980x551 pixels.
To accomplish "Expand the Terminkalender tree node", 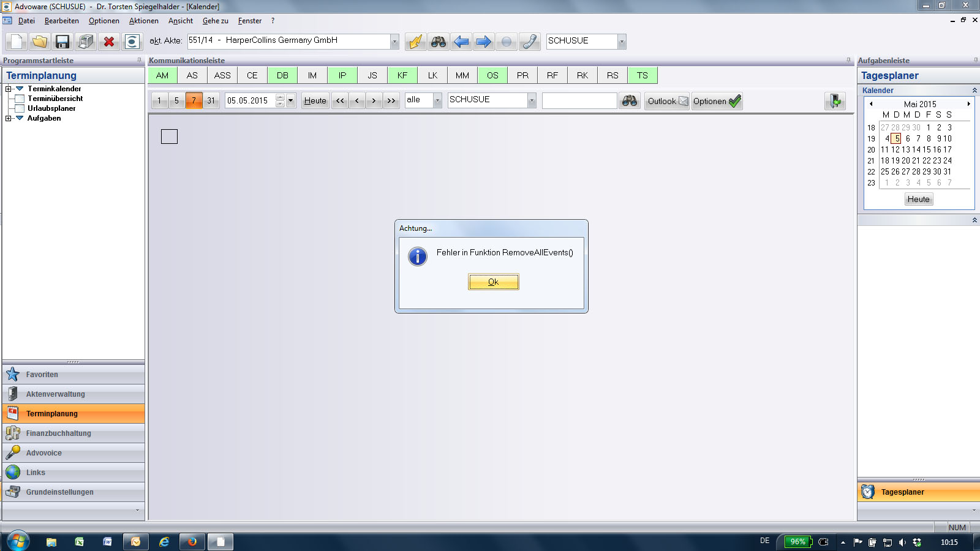I will pyautogui.click(x=9, y=89).
